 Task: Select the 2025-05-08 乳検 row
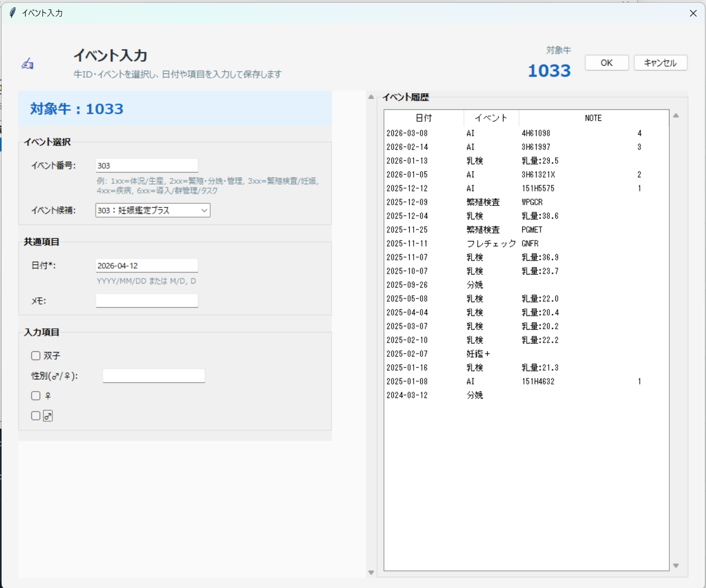pyautogui.click(x=526, y=299)
